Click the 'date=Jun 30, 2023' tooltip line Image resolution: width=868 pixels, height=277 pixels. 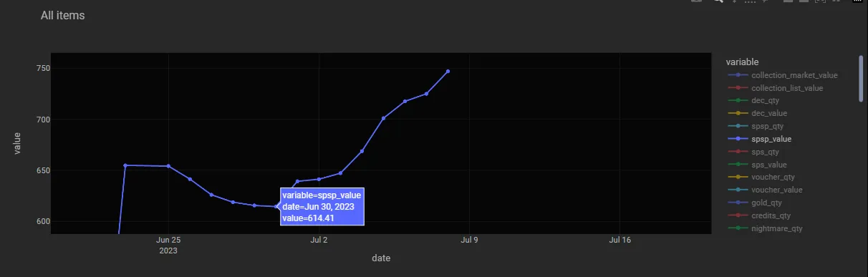[319, 206]
